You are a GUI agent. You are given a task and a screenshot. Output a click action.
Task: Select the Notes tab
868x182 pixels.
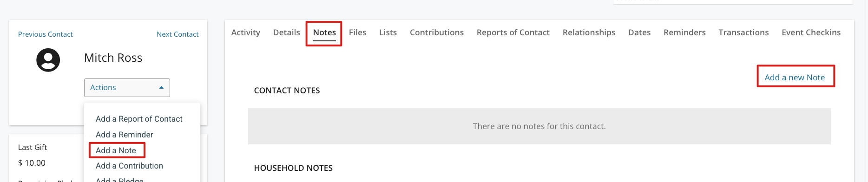click(324, 32)
